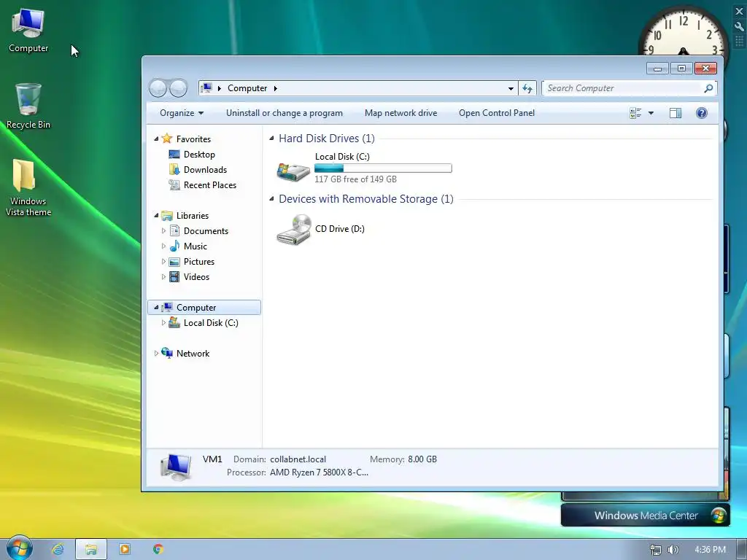The image size is (747, 560).
Task: Click Open Control Panel
Action: (x=496, y=113)
